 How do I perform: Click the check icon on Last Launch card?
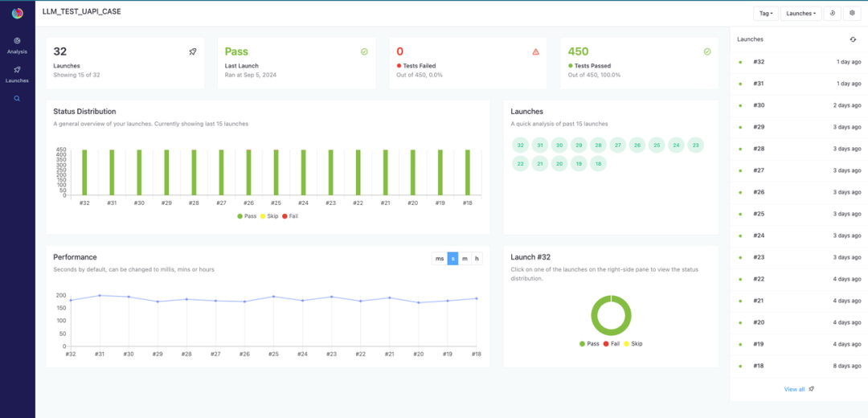point(364,51)
